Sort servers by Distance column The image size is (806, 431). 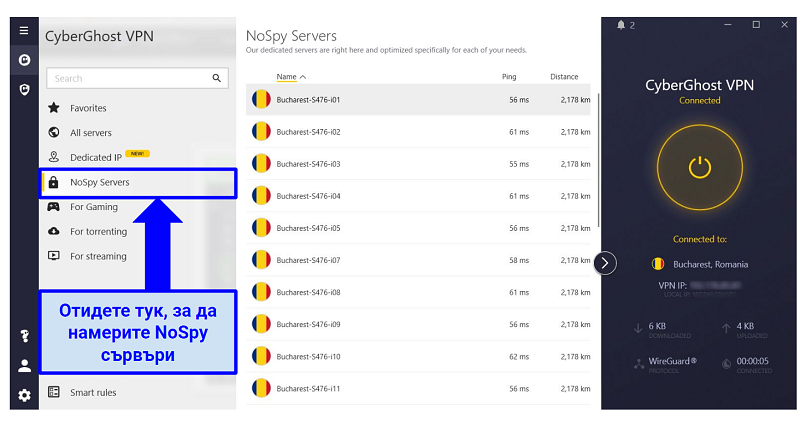click(x=564, y=77)
